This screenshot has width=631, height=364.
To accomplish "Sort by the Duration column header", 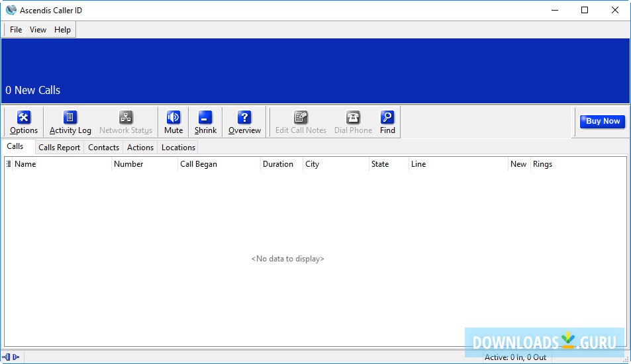I will click(281, 163).
